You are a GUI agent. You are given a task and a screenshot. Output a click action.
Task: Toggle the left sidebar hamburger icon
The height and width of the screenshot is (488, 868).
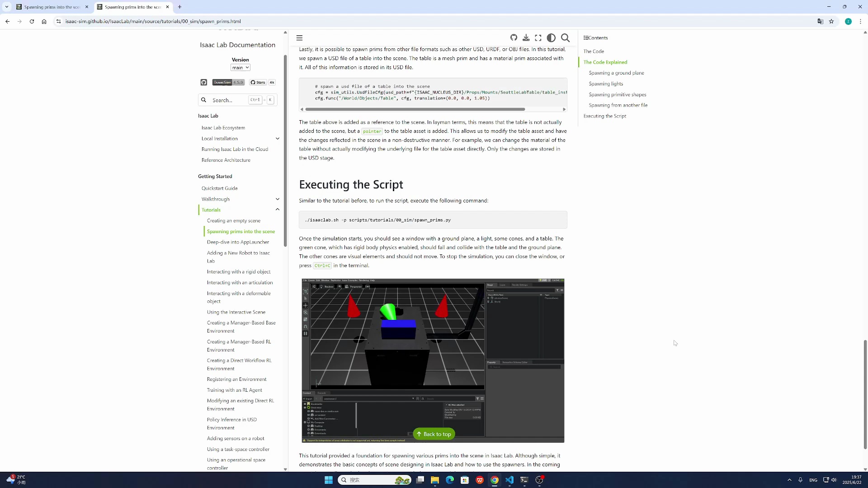[299, 38]
